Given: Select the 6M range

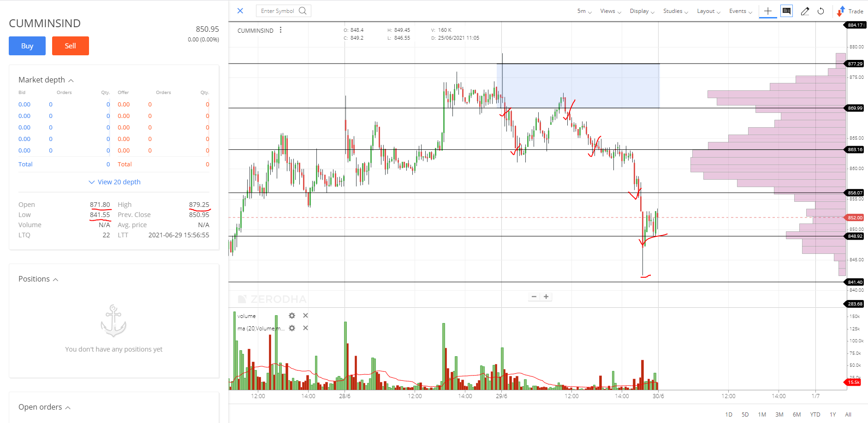Looking at the screenshot, I should [797, 415].
